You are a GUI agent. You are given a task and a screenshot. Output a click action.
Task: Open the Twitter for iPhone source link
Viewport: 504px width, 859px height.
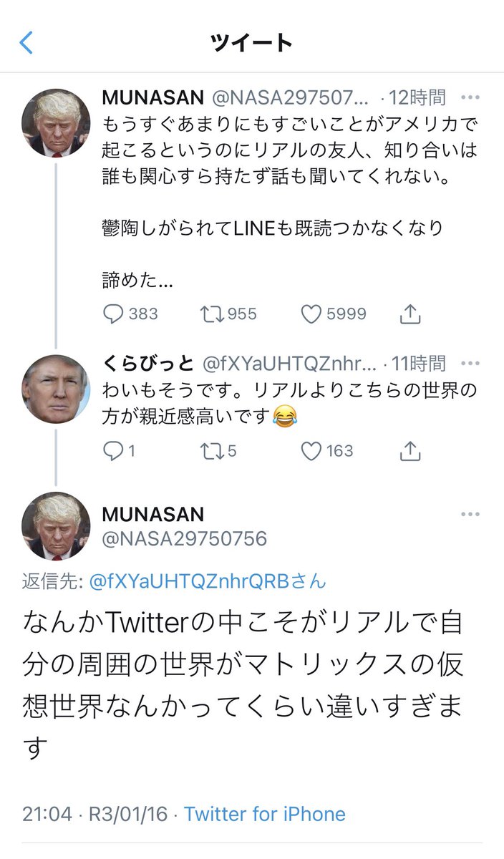point(265,814)
